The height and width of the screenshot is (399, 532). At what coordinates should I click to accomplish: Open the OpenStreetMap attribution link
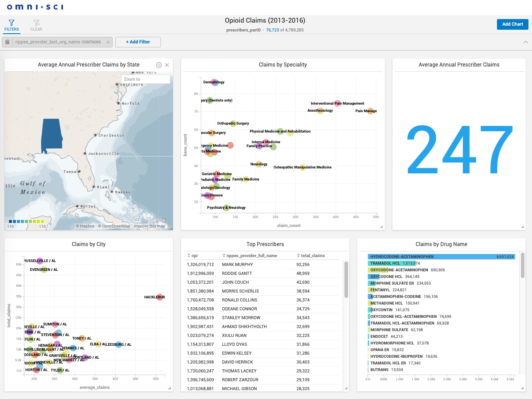point(114,226)
